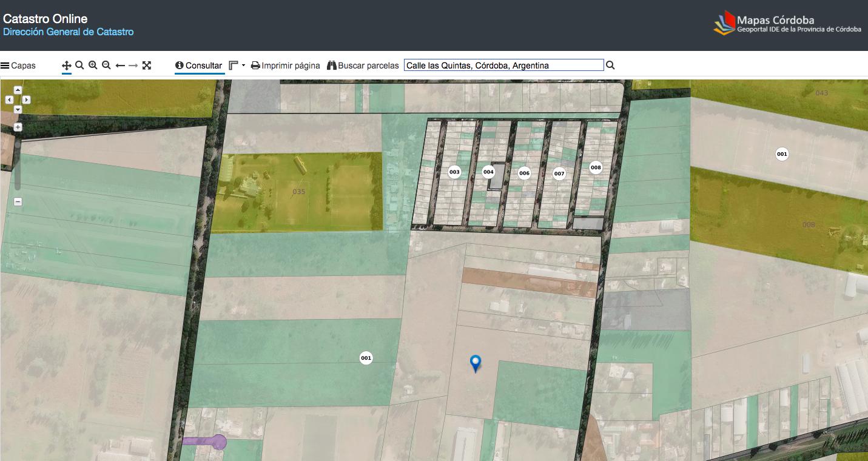Run the address search magnifier
Screen dimensions: 868x461
pos(611,66)
